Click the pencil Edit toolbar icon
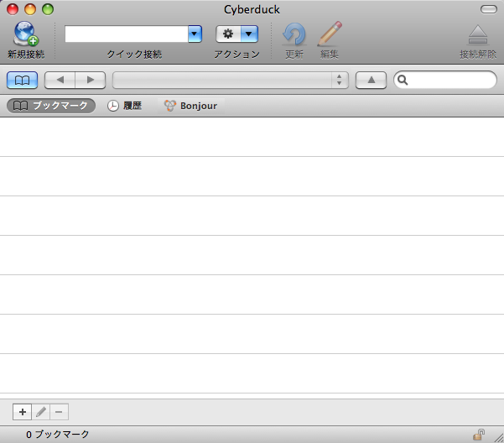The width and height of the screenshot is (504, 443). pos(330,34)
